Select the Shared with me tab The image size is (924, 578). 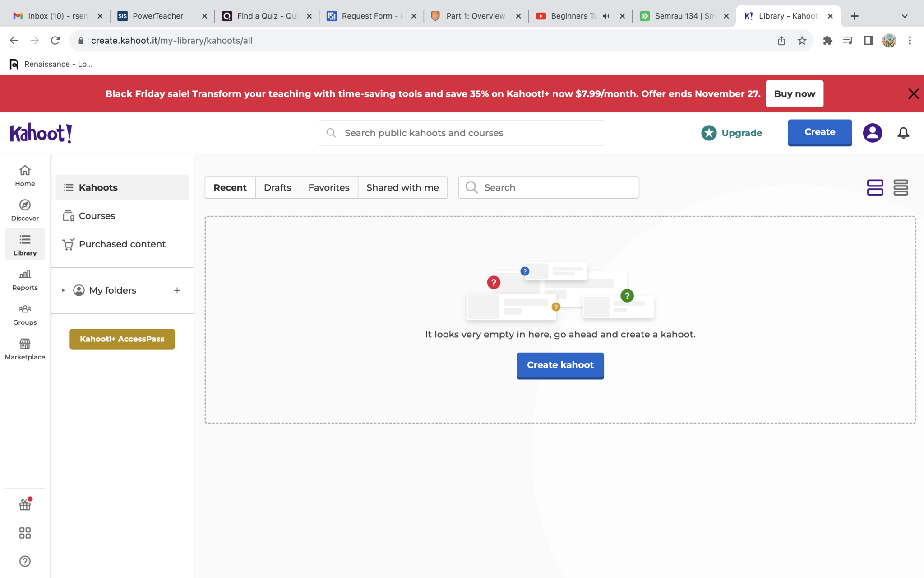click(402, 187)
